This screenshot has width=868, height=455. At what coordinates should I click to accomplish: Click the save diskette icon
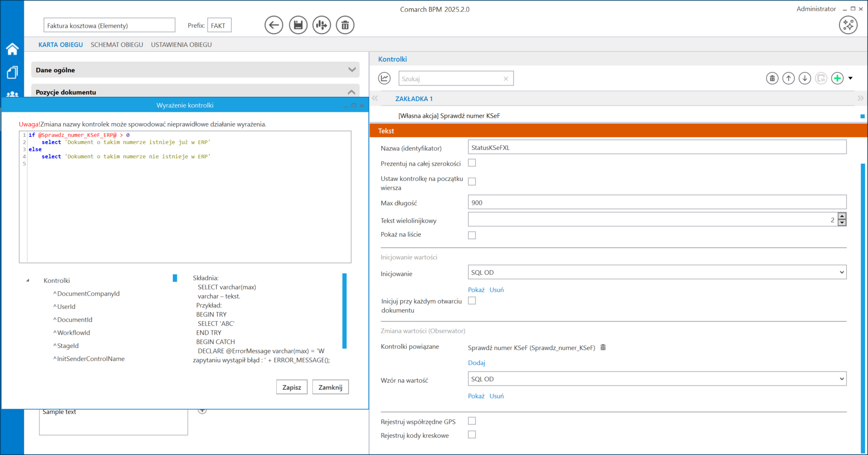(x=298, y=25)
